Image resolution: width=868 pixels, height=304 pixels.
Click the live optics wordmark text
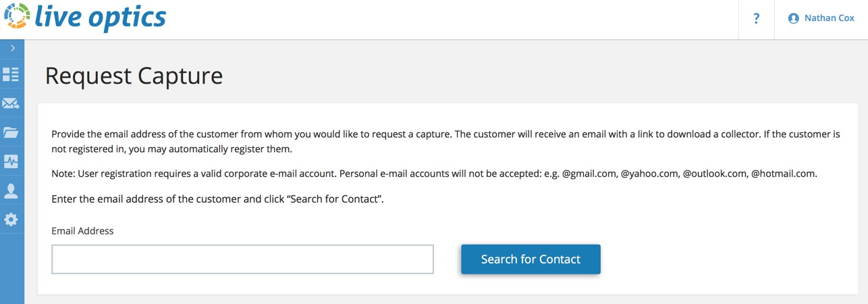point(101,17)
